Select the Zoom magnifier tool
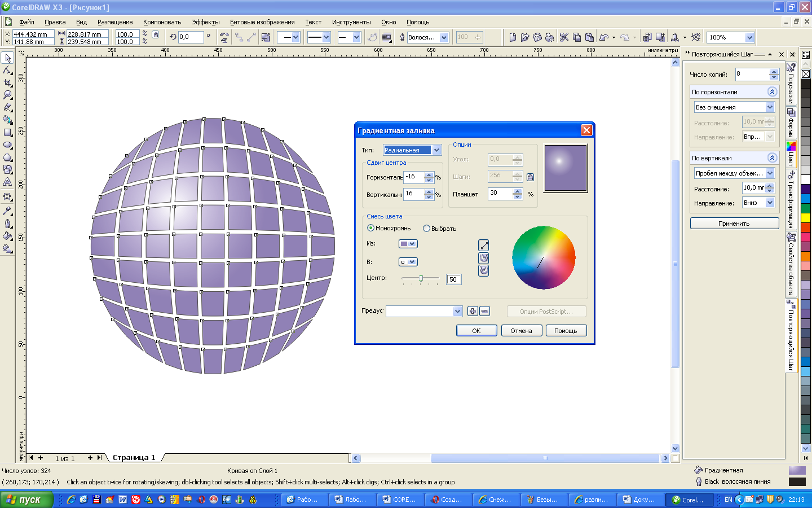Screen dimensions: 812x508 [x=7, y=95]
